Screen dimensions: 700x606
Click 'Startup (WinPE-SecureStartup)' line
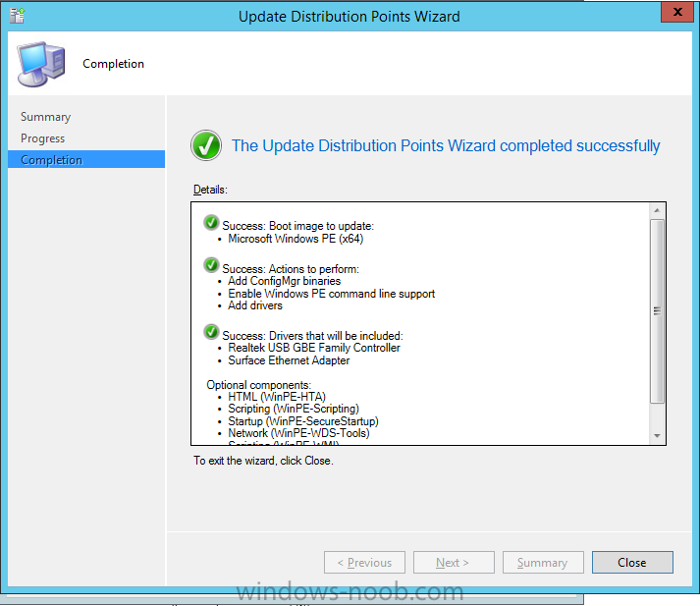point(303,421)
